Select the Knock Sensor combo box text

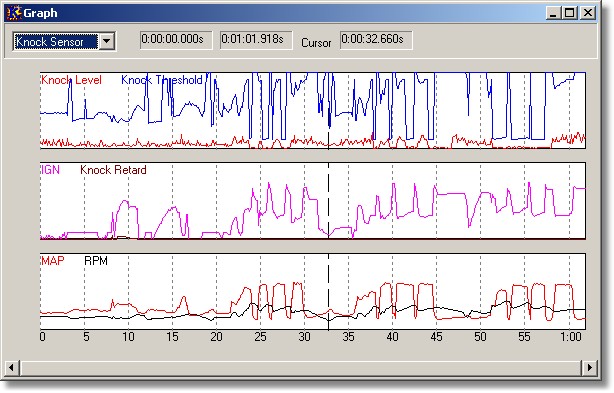[x=56, y=41]
